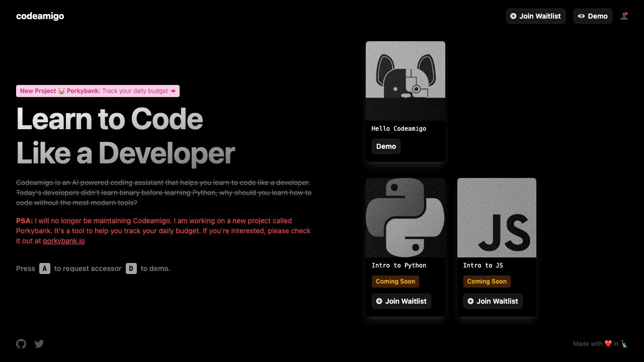Click the D keyboard key badge

[x=131, y=268]
